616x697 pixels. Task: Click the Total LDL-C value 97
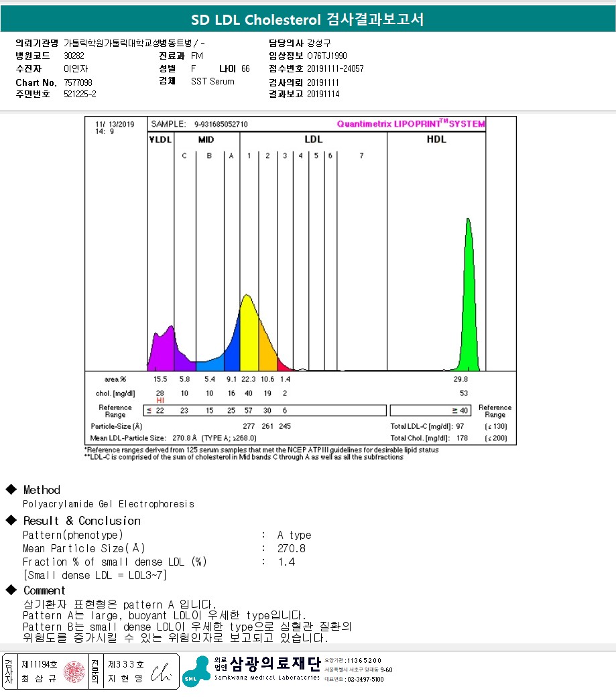click(460, 426)
